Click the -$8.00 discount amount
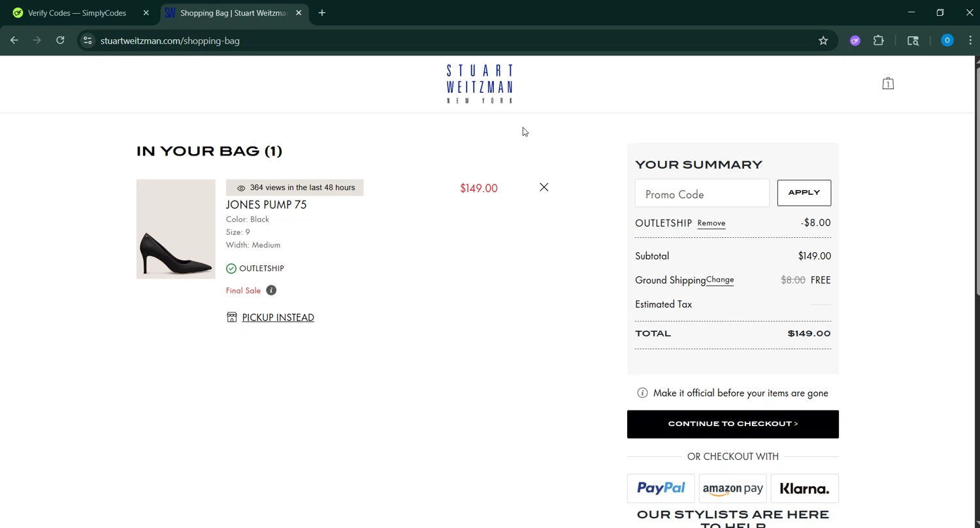 coord(815,223)
